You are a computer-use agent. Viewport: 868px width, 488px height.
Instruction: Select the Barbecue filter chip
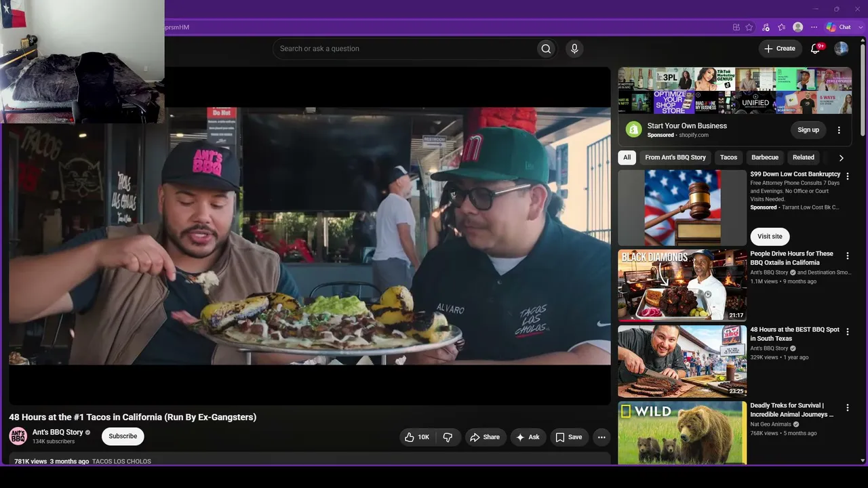click(765, 157)
